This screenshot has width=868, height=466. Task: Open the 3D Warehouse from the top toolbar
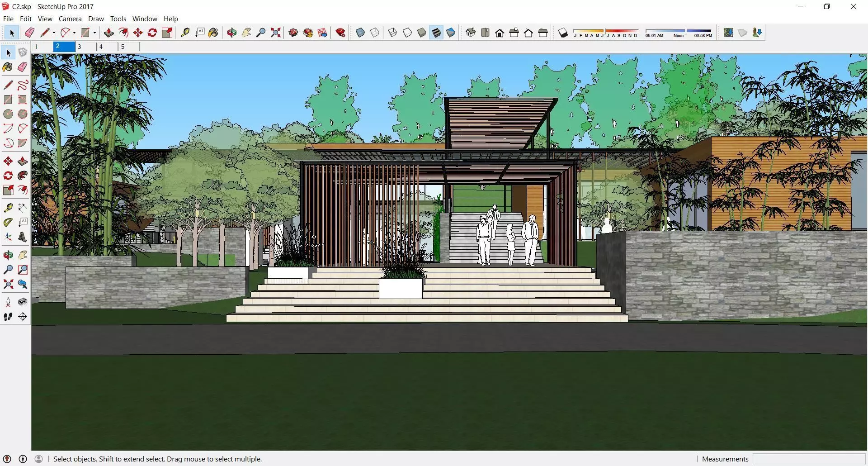click(293, 33)
